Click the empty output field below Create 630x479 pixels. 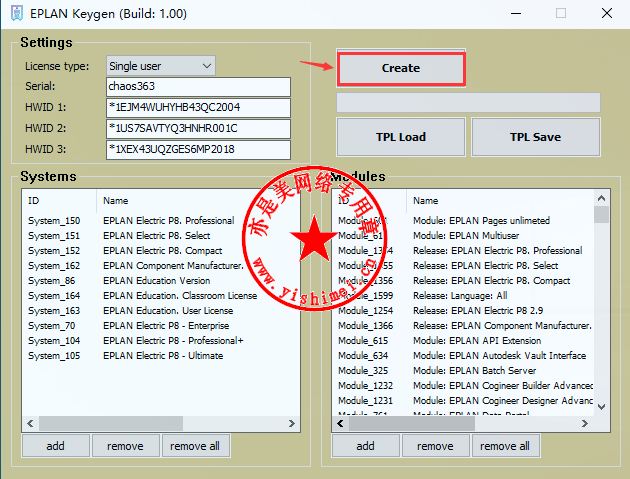(468, 102)
